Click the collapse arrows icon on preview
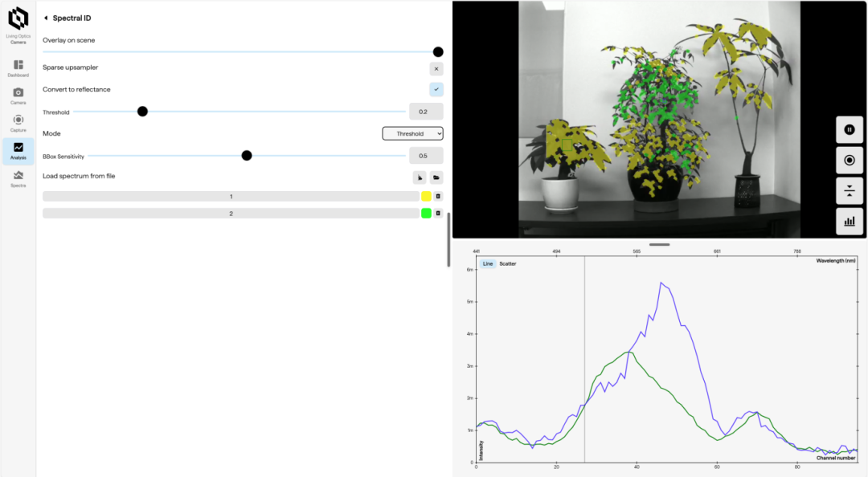 850,190
